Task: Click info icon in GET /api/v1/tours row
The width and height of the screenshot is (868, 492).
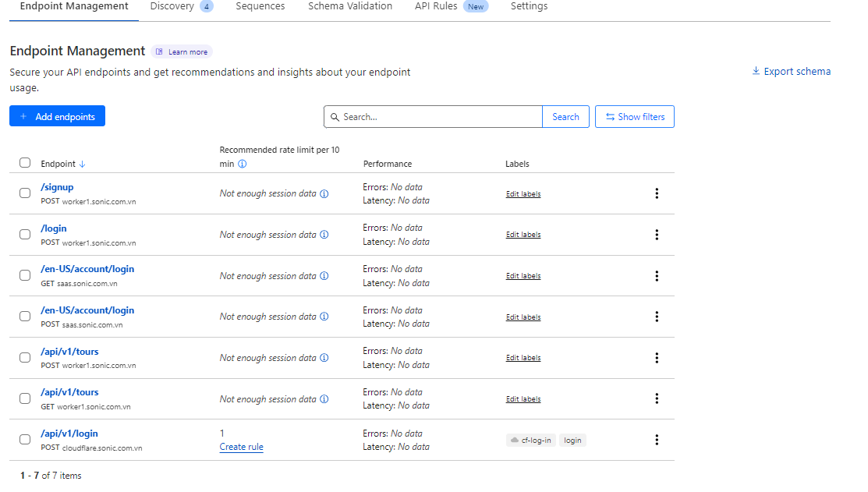Action: tap(324, 399)
